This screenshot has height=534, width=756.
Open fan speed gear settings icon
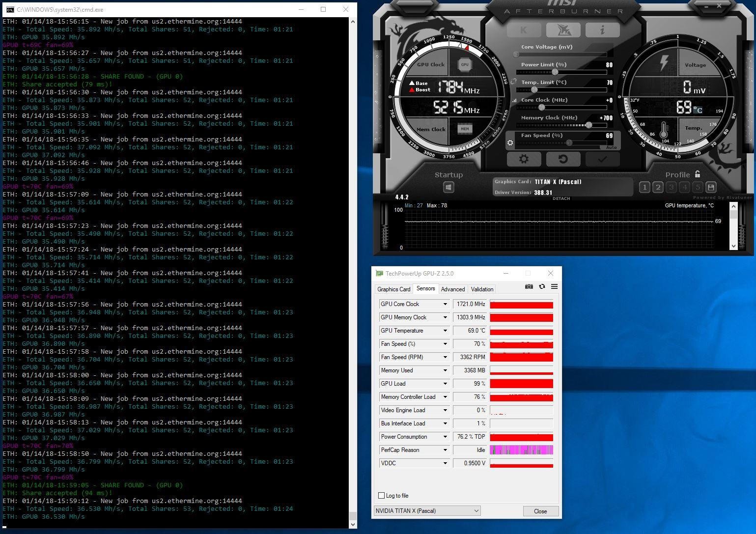pyautogui.click(x=510, y=143)
